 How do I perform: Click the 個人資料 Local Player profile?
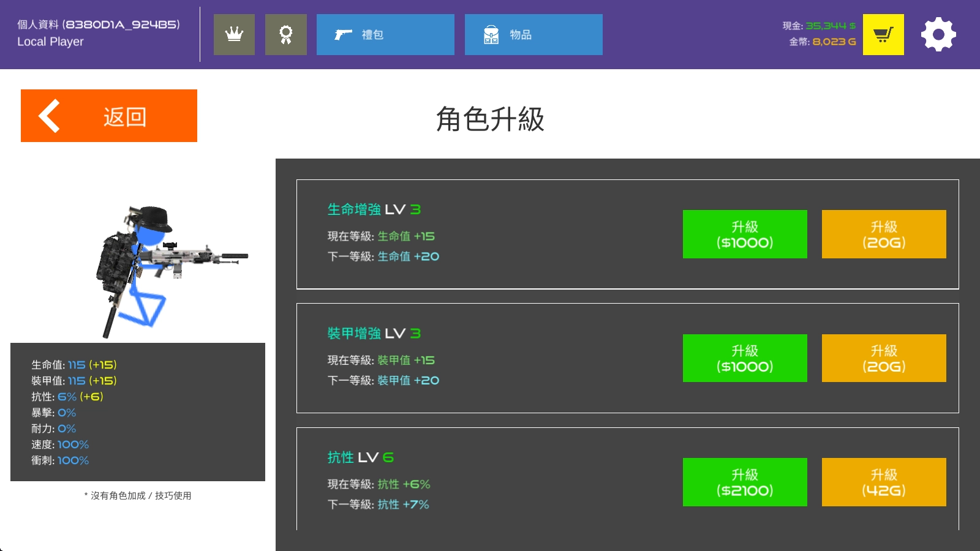(x=98, y=33)
